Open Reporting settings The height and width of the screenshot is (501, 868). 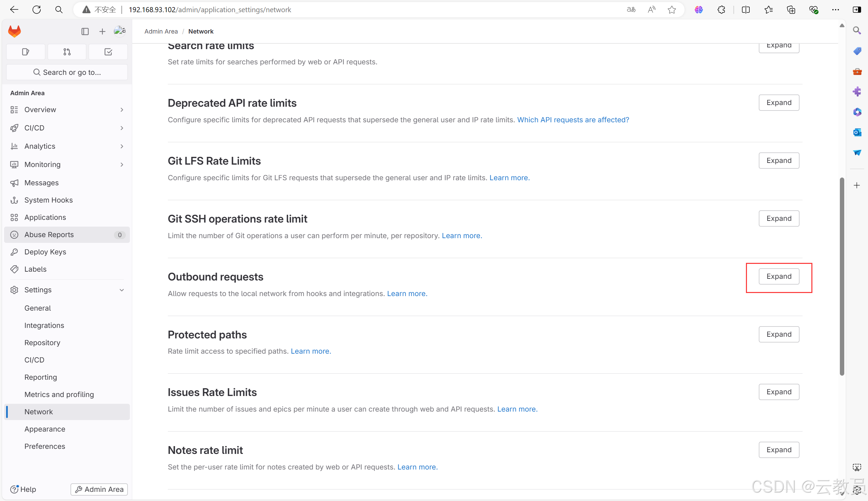(67, 377)
